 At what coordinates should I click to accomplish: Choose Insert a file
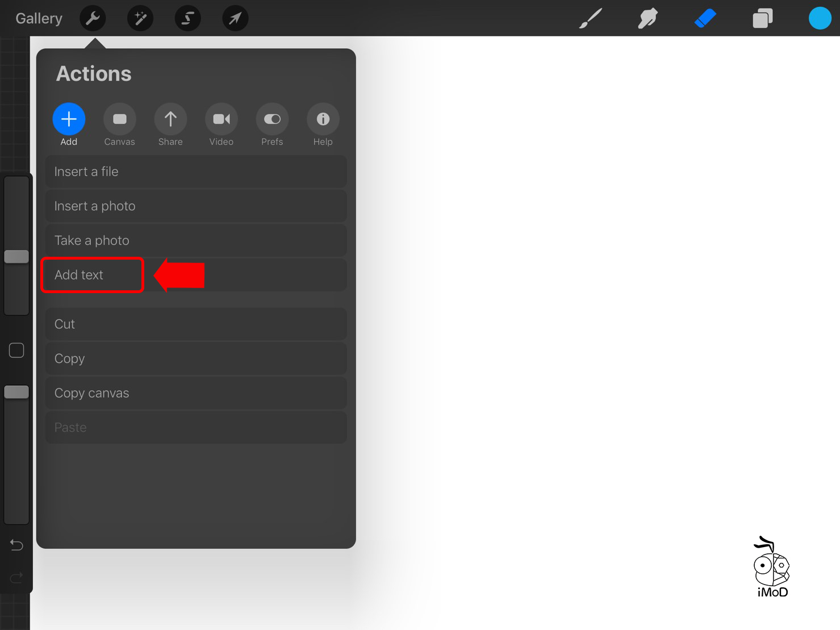point(196,172)
